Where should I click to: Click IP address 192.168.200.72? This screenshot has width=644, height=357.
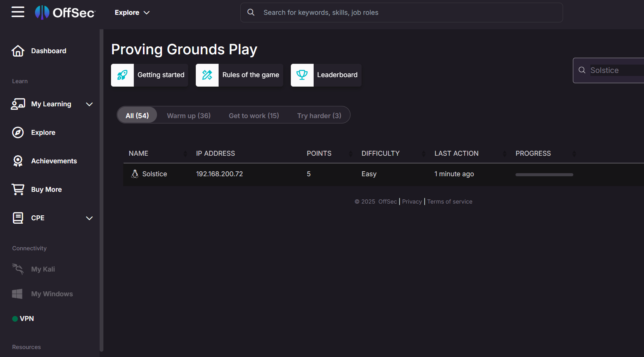(219, 174)
